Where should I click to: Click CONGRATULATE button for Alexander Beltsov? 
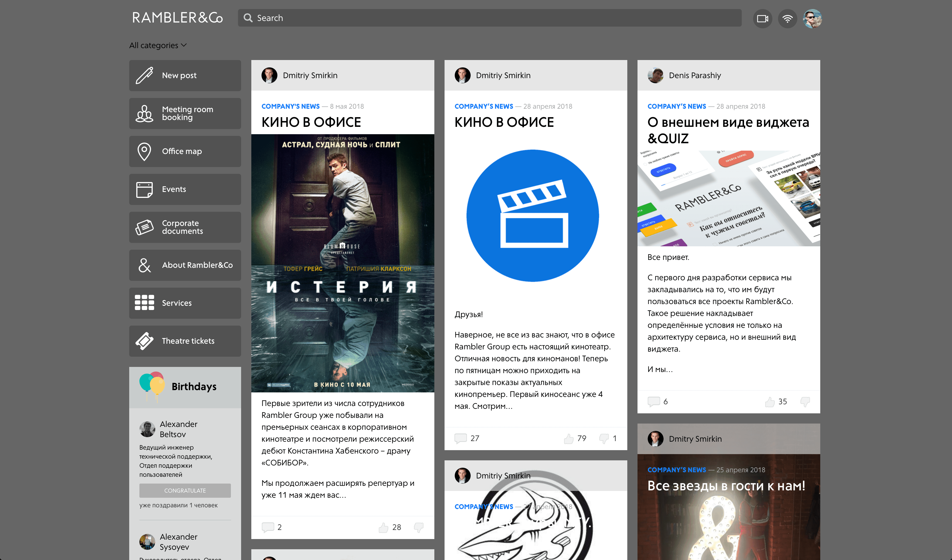click(185, 491)
